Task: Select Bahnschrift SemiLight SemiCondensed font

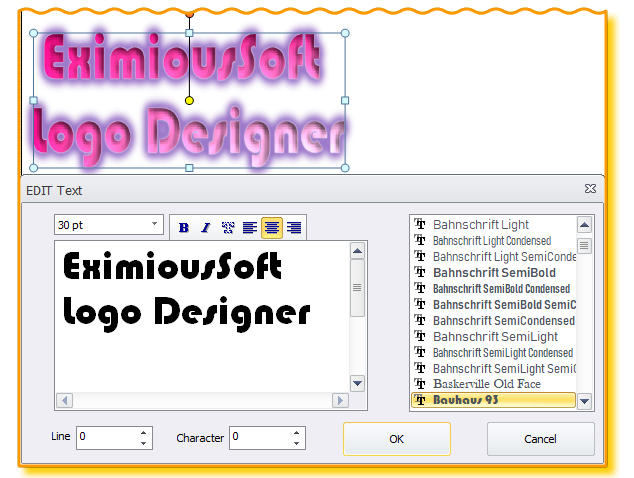Action: (494, 368)
